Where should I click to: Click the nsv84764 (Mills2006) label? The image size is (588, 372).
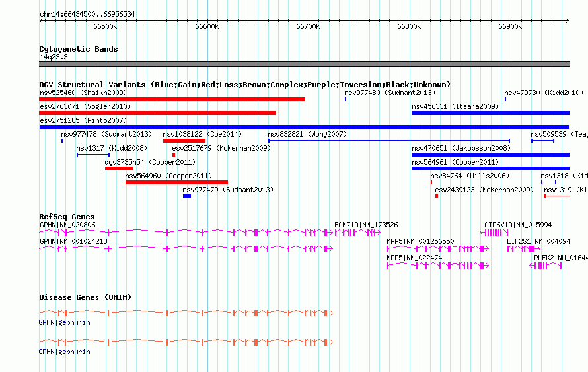[470, 176]
